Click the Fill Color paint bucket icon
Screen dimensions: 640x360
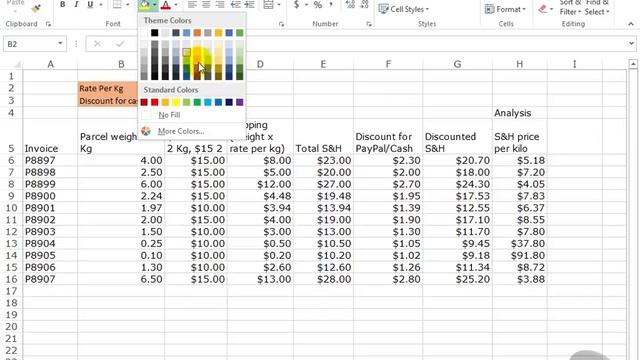144,4
